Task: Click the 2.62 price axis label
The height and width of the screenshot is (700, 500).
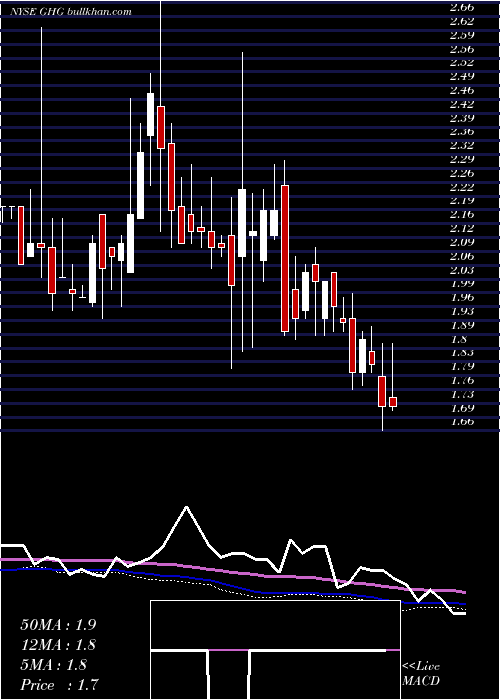Action: click(461, 21)
